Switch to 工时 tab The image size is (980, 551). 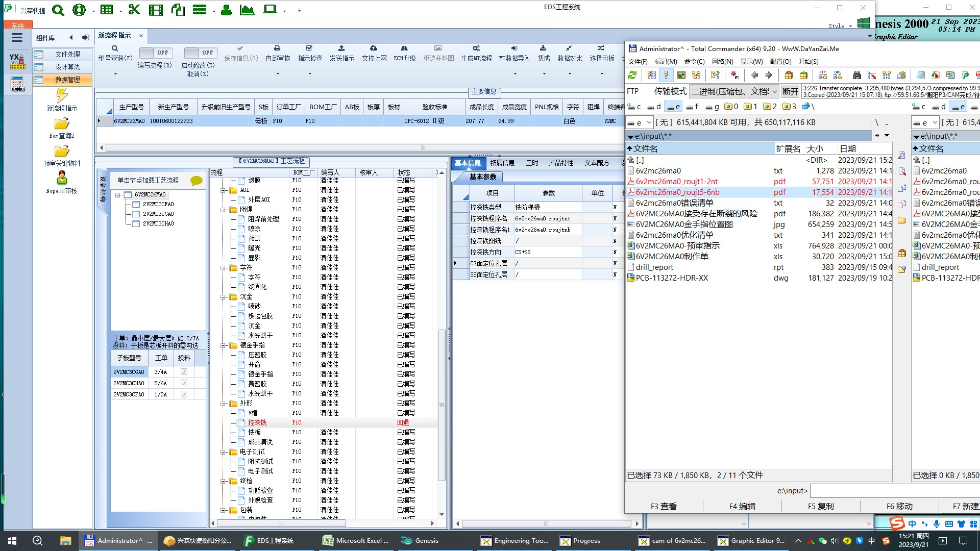(532, 163)
